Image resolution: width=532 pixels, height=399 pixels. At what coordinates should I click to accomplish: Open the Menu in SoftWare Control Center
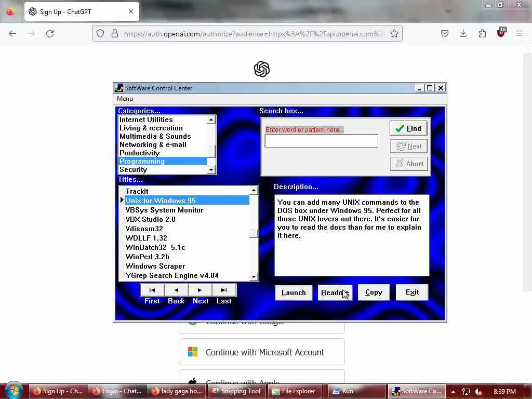tap(125, 99)
